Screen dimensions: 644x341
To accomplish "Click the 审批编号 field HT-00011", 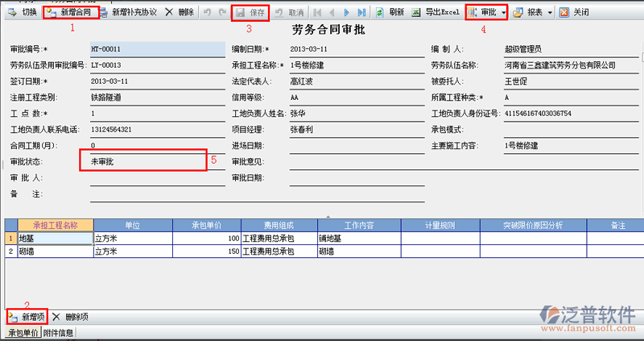I will pyautogui.click(x=158, y=49).
